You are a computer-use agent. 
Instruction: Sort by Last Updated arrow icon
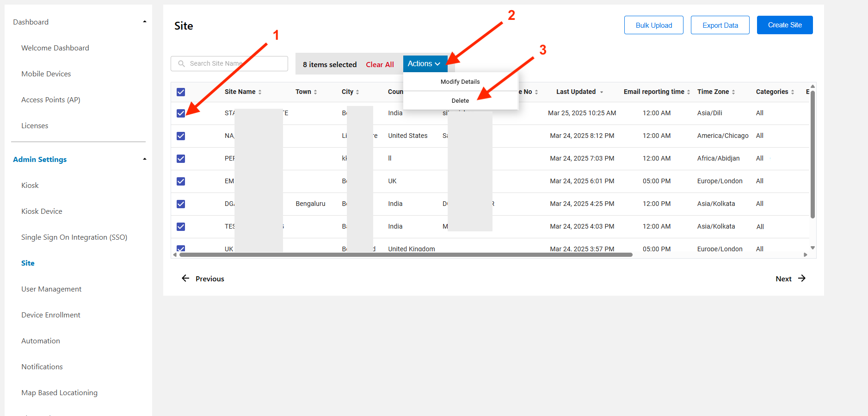coord(601,92)
